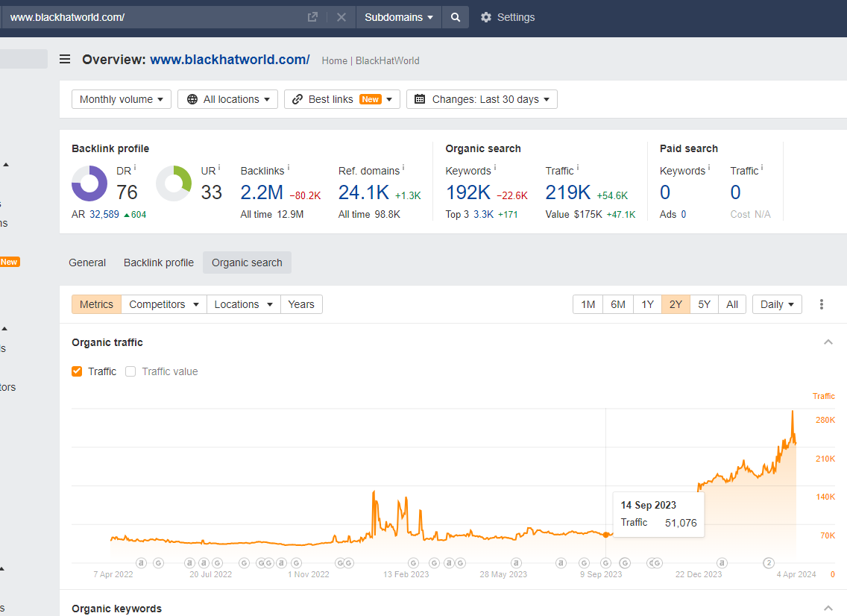Viewport: 847px width, 616px height.
Task: Click the 'All time 12.9M' backlinks text
Action: coord(271,215)
